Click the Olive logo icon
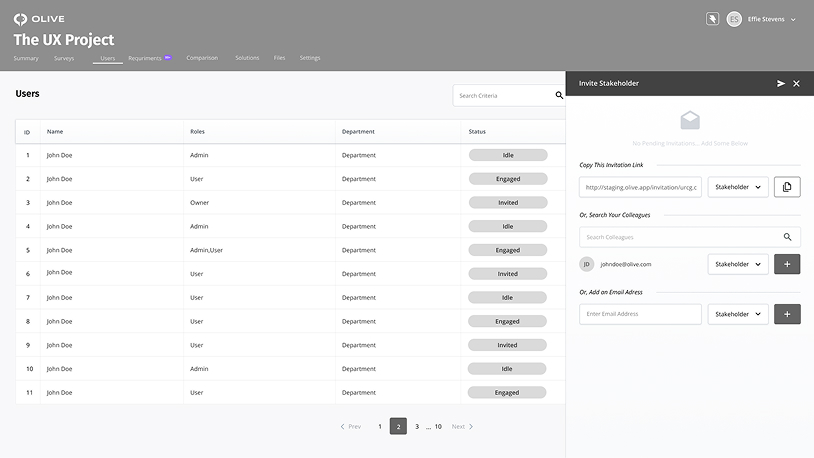 point(20,19)
